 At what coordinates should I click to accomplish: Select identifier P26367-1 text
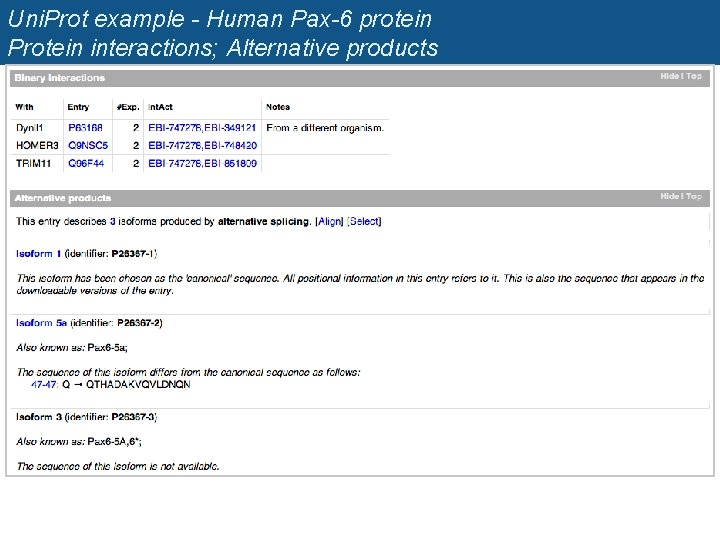click(x=134, y=253)
